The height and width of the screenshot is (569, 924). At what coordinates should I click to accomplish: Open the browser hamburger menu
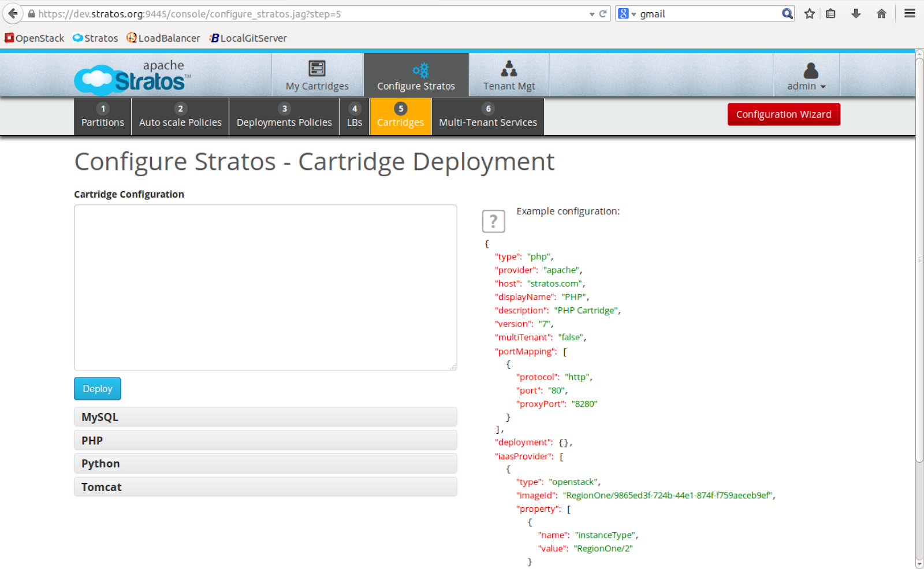(910, 13)
